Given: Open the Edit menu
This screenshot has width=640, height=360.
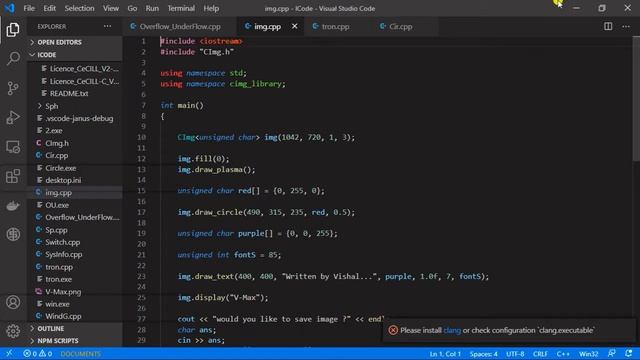Looking at the screenshot, I should click(49, 8).
